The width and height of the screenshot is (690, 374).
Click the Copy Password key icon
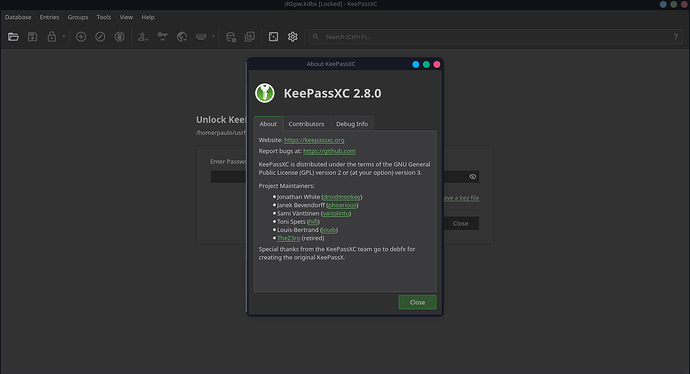tap(162, 37)
